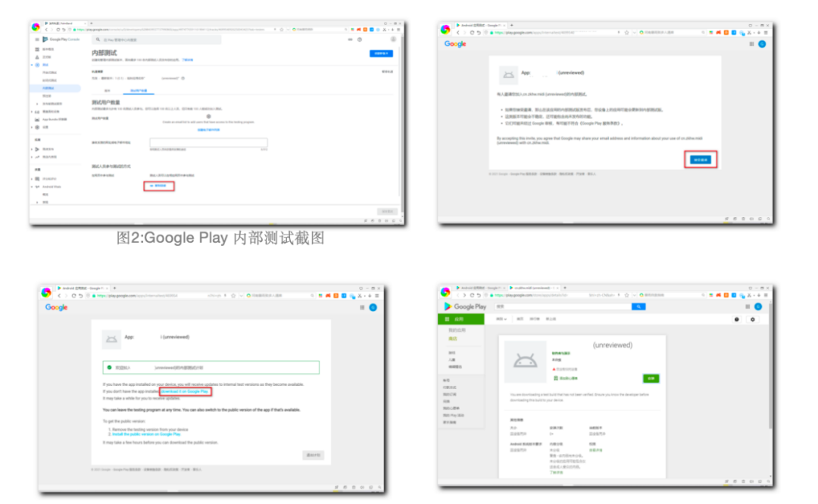Viewport: 818px width, 504px height.
Task: Click the Google logo on the joined-test page window
Action: click(56, 307)
